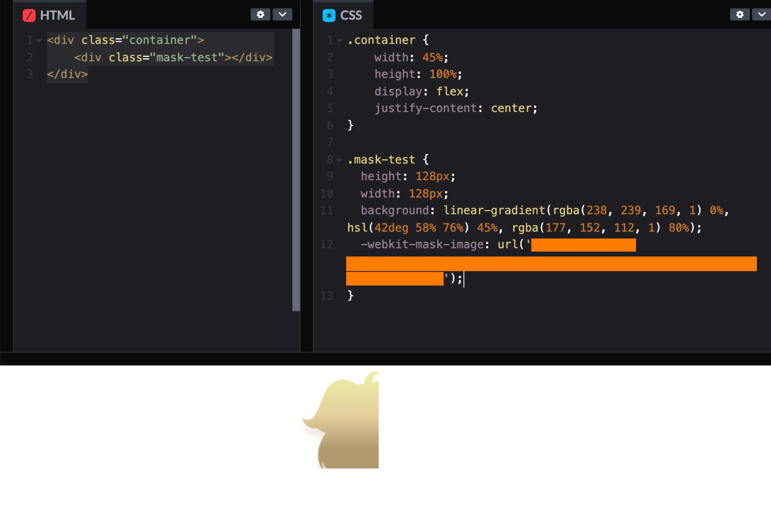This screenshot has width=771, height=532.
Task: Select the HTML editor tab
Action: (x=49, y=15)
